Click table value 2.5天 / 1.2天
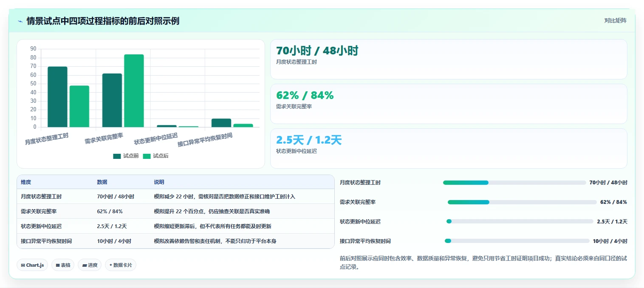The height and width of the screenshot is (288, 644). [x=112, y=226]
